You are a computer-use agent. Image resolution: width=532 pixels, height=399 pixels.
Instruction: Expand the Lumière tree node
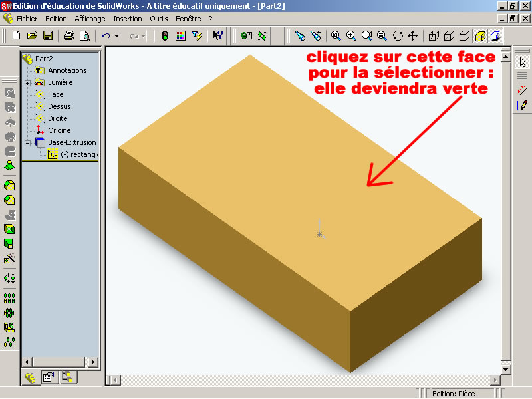[x=27, y=82]
